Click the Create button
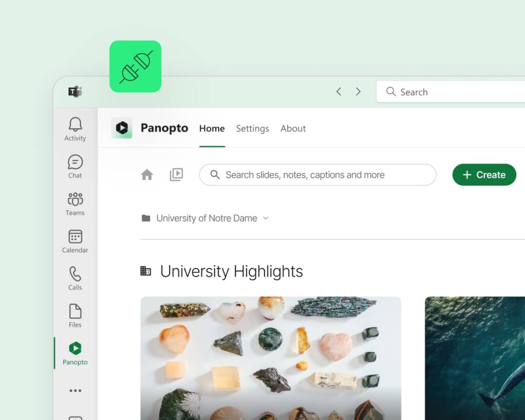This screenshot has height=420, width=525. pyautogui.click(x=483, y=174)
